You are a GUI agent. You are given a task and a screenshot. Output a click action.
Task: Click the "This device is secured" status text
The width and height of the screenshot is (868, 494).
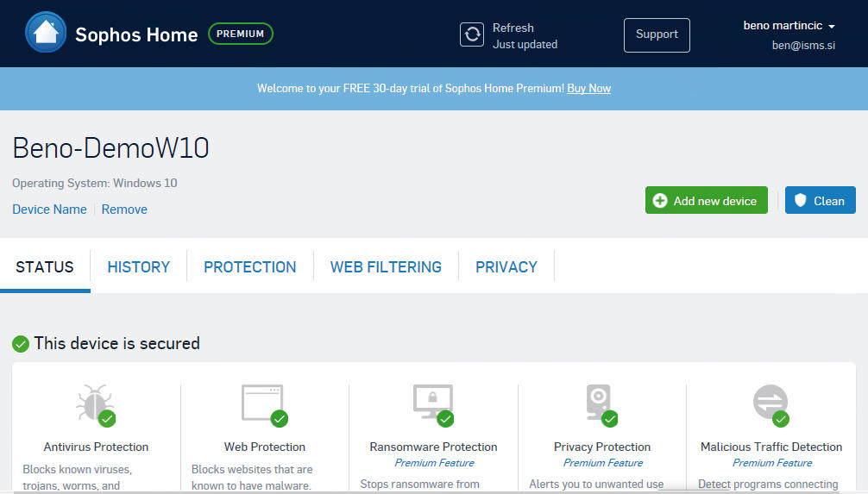click(116, 343)
